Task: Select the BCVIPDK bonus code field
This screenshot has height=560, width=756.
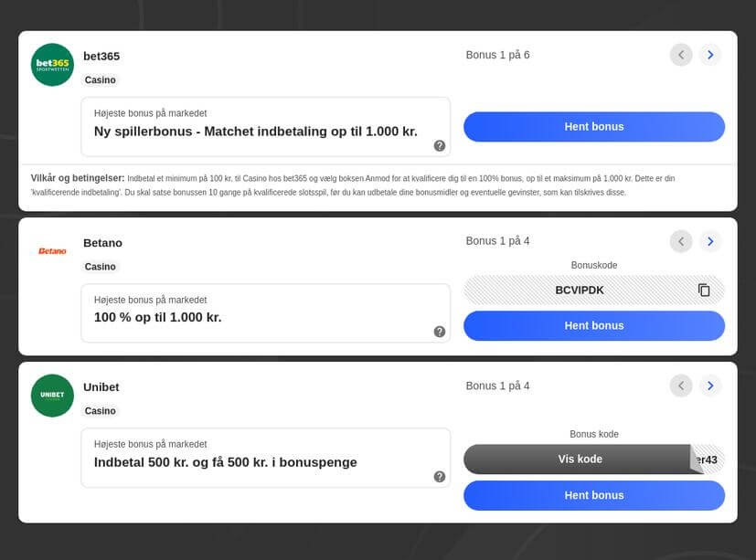Action: coord(594,291)
